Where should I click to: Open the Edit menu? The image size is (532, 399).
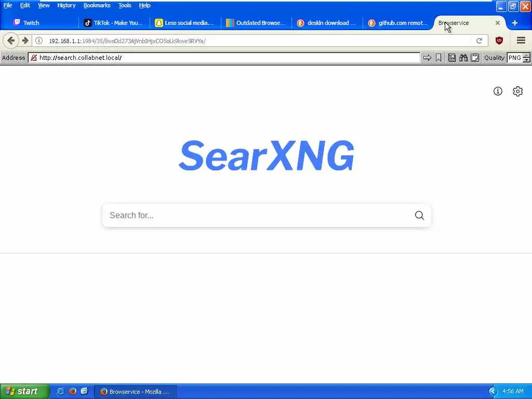(x=25, y=5)
